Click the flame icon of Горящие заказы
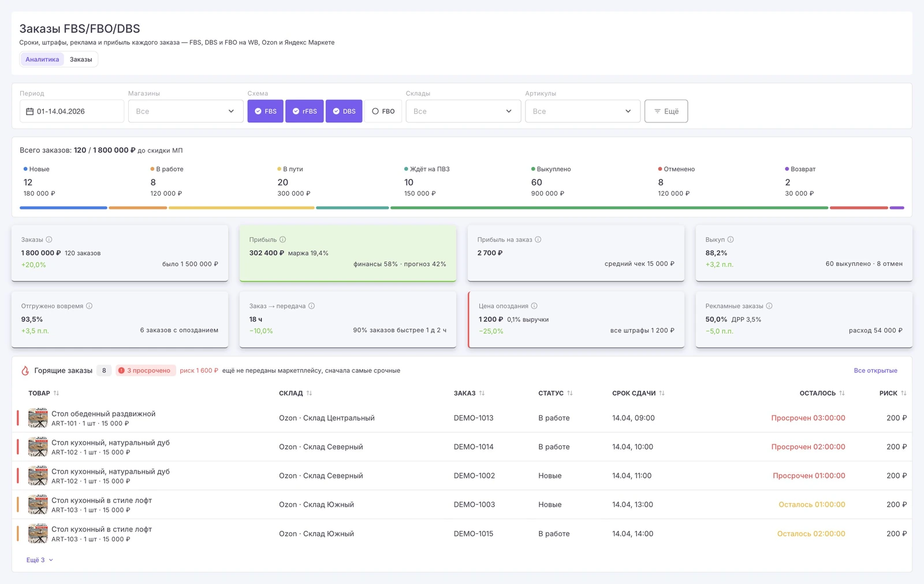Viewport: 924px width, 584px height. pyautogui.click(x=25, y=370)
